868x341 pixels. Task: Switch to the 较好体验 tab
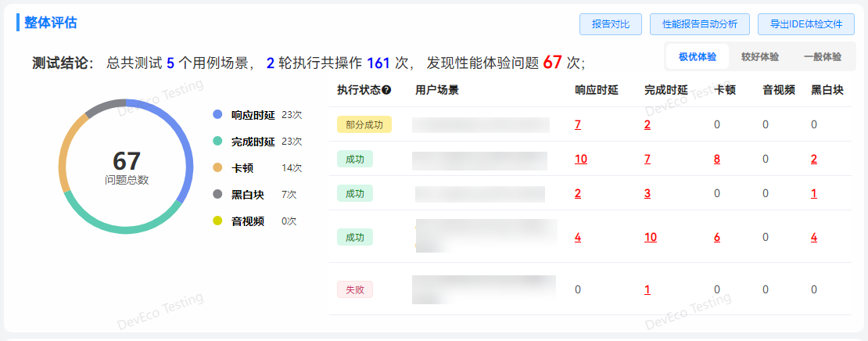(x=759, y=56)
